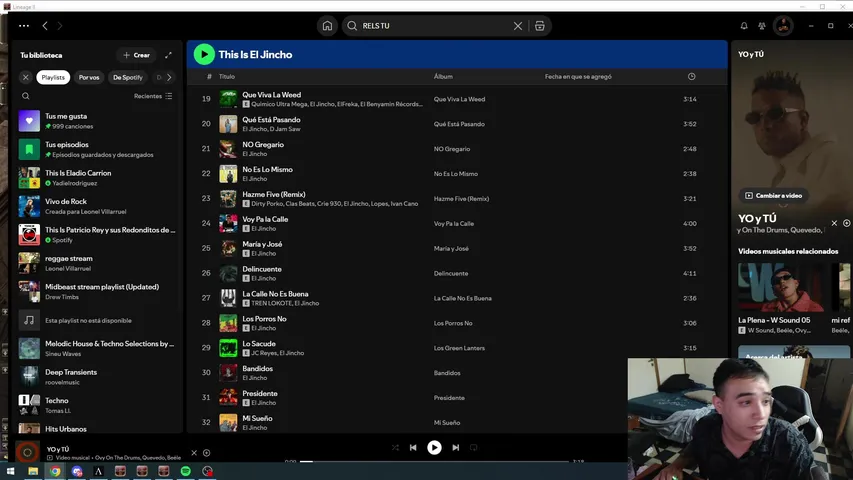Show more library filters with chevron
The height and width of the screenshot is (480, 853).
tap(169, 77)
